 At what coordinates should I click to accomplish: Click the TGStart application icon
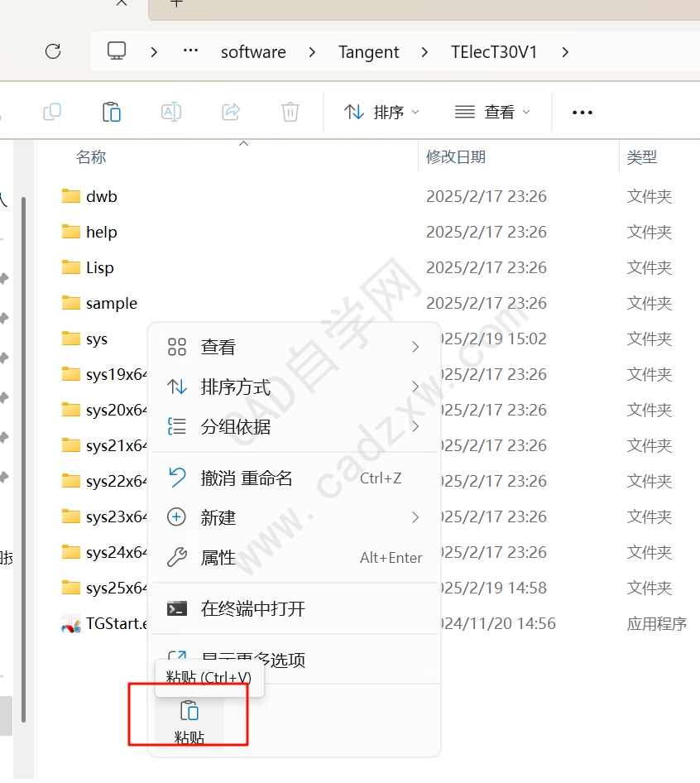71,624
